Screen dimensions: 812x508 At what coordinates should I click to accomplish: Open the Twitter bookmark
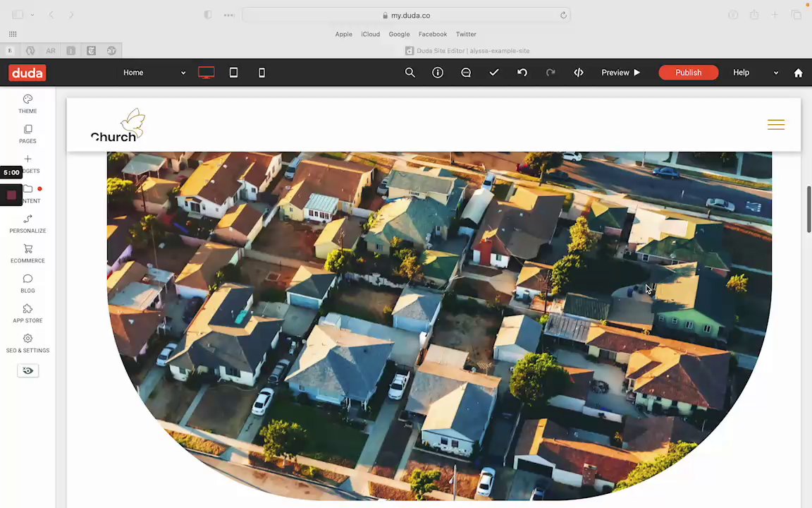click(x=465, y=34)
